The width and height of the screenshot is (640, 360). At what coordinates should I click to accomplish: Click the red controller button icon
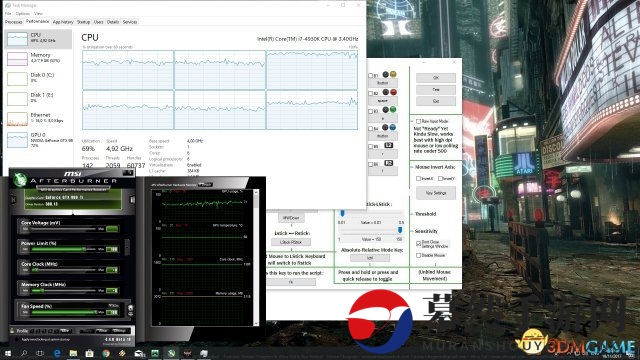393,92
